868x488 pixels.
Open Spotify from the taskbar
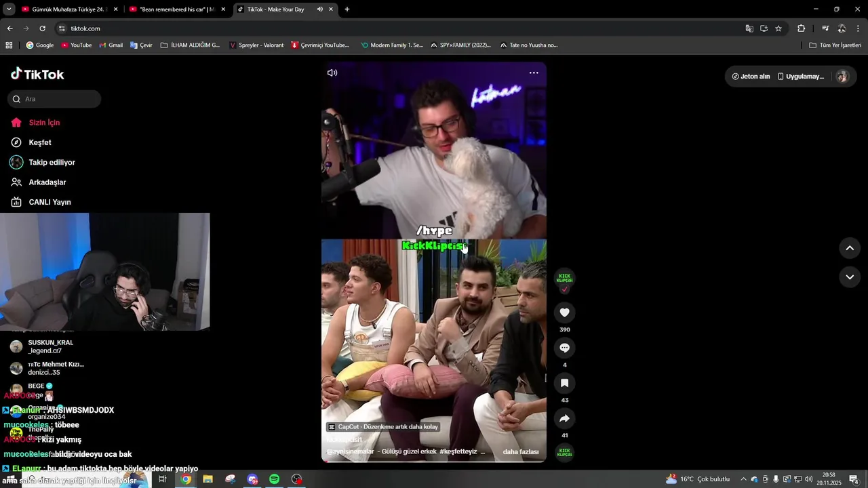point(274,479)
